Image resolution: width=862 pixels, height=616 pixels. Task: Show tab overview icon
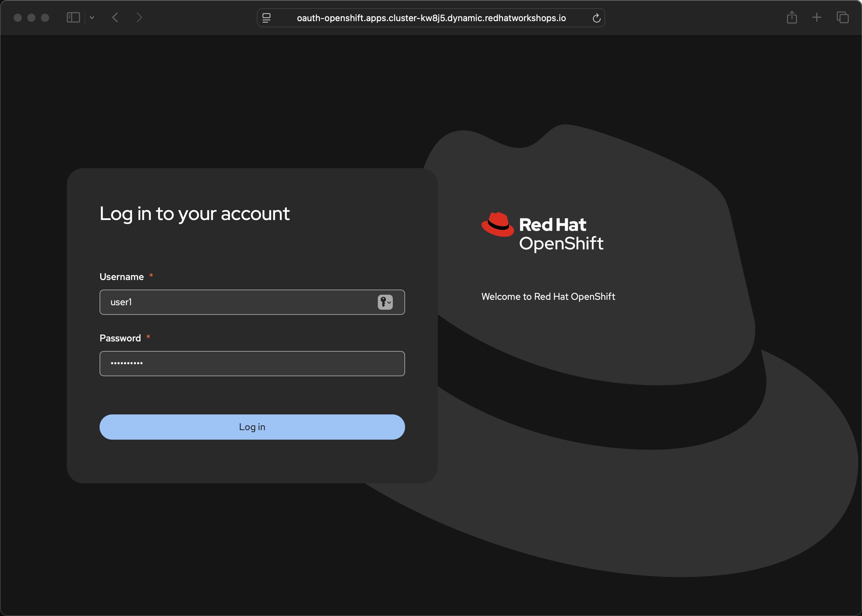pos(842,17)
